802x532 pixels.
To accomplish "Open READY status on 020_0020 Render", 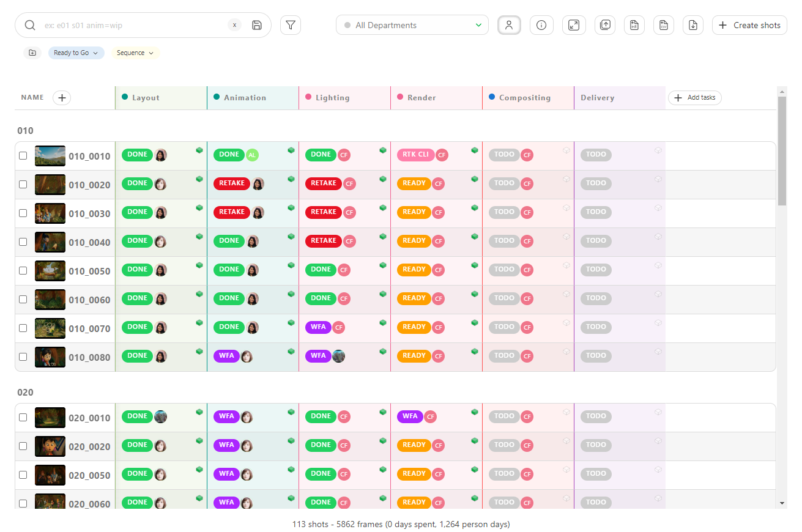I will (414, 445).
